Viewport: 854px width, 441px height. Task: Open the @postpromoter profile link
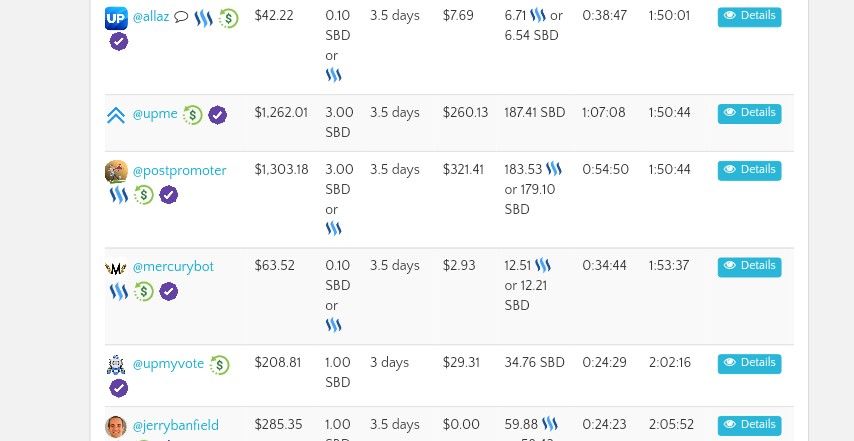click(x=180, y=170)
